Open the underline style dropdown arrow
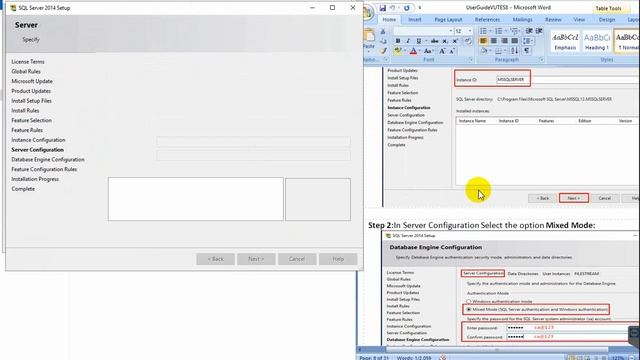The height and width of the screenshot is (360, 640). 426,41
